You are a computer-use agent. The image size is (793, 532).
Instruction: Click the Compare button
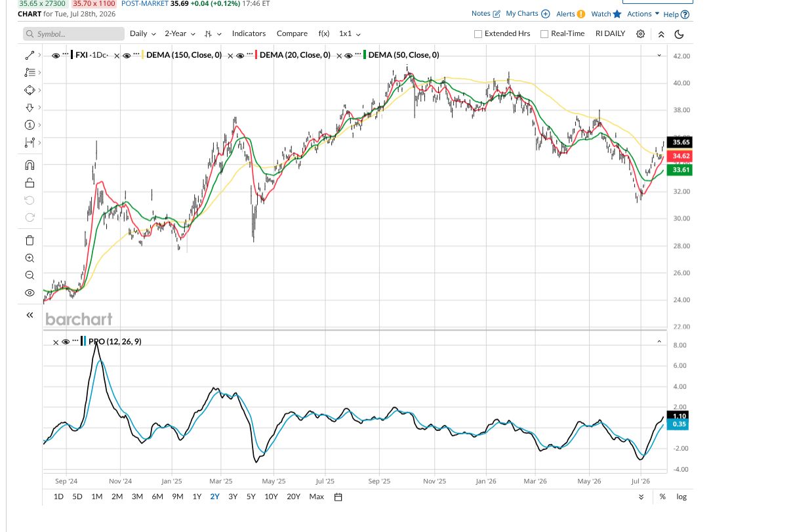pyautogui.click(x=292, y=33)
